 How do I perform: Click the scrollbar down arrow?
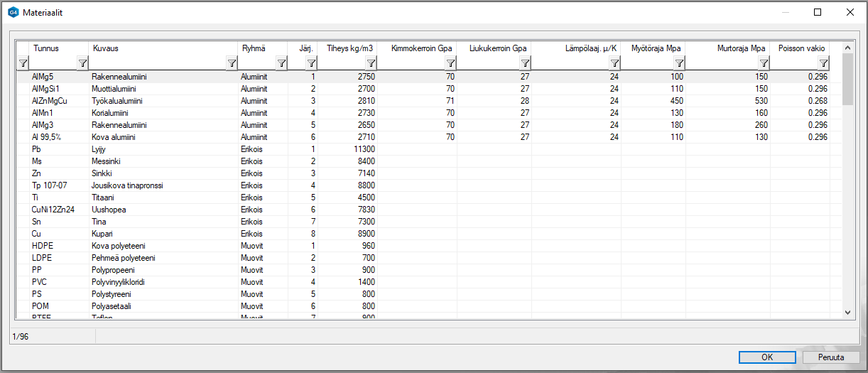click(x=847, y=312)
